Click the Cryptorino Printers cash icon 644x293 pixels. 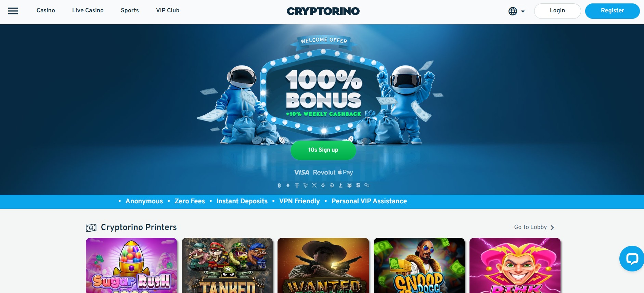91,228
